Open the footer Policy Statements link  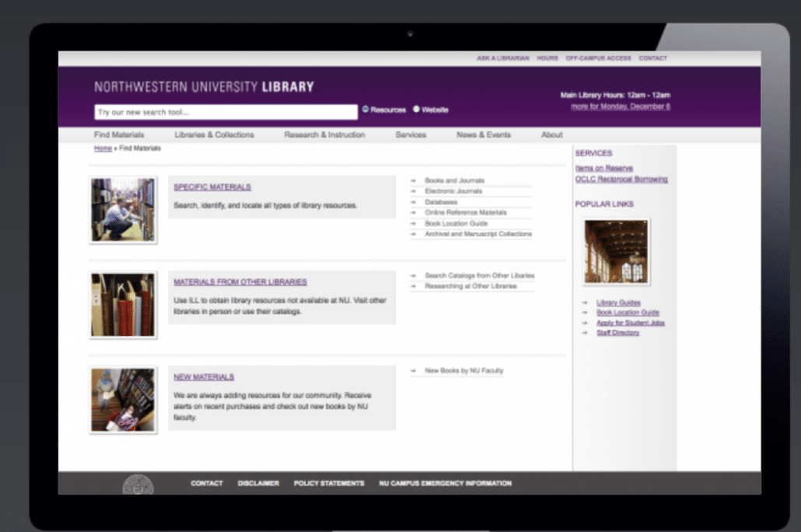[329, 484]
